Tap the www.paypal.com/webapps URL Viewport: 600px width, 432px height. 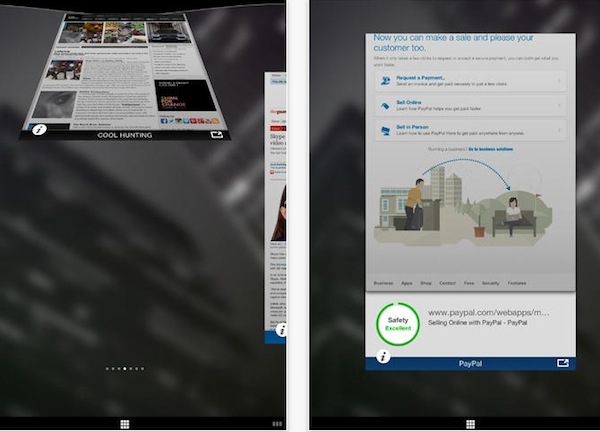tap(489, 313)
